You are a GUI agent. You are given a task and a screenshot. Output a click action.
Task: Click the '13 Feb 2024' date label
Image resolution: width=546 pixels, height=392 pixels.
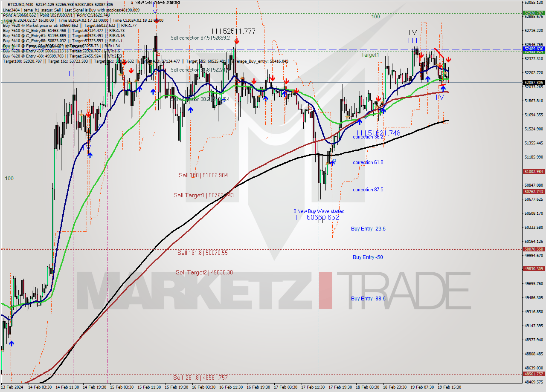[x=12, y=387]
